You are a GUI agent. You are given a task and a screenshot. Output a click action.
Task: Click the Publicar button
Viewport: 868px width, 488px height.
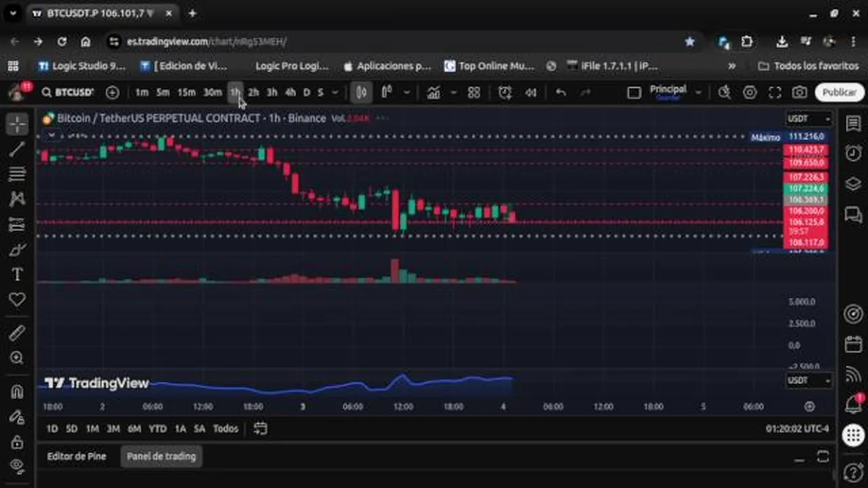[840, 92]
